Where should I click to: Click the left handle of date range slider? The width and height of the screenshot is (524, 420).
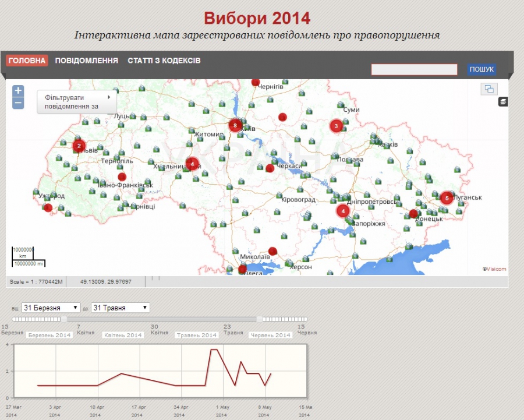[64, 319]
